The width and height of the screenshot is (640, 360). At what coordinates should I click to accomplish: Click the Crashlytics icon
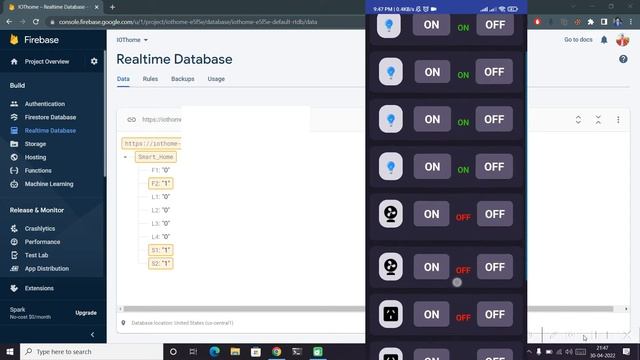click(14, 229)
